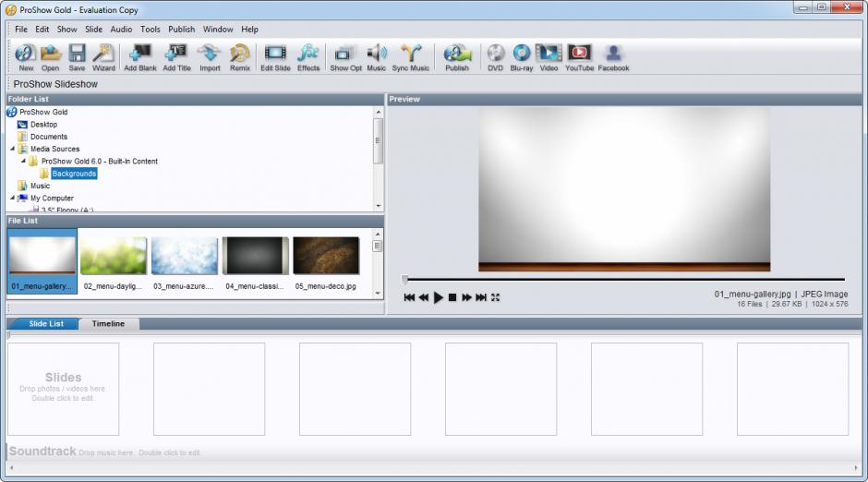Viewport: 868px width, 482px height.
Task: Open the Publish menu
Action: pyautogui.click(x=182, y=30)
